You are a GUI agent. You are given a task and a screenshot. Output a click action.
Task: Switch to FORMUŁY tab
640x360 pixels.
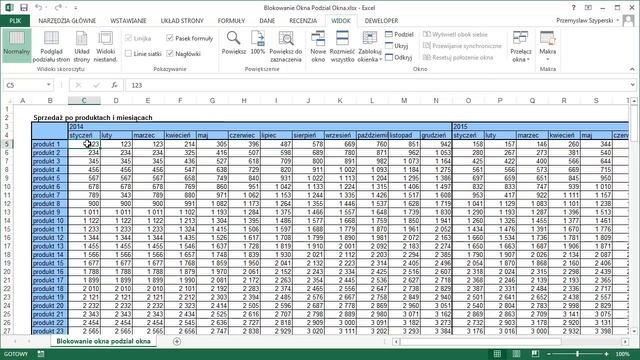pos(231,20)
